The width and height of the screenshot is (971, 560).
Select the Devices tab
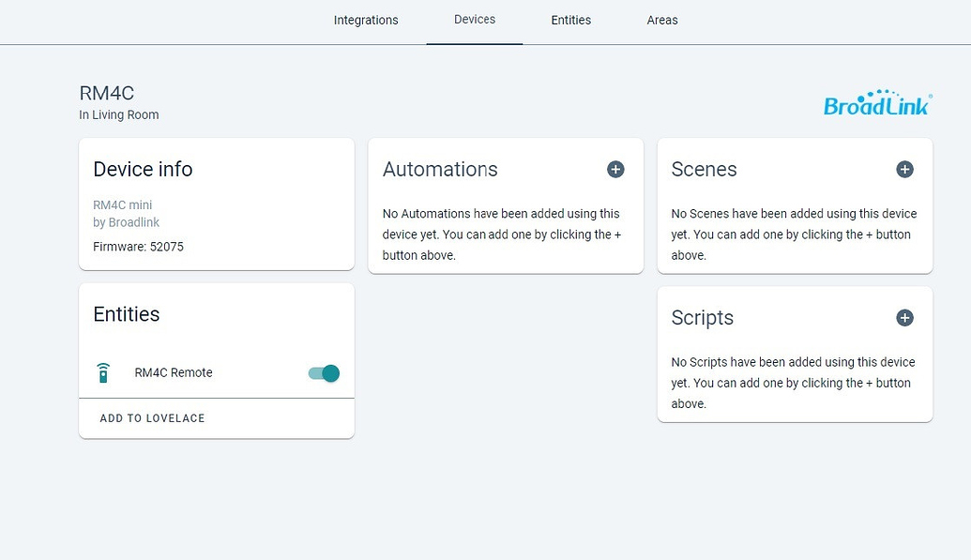475,20
